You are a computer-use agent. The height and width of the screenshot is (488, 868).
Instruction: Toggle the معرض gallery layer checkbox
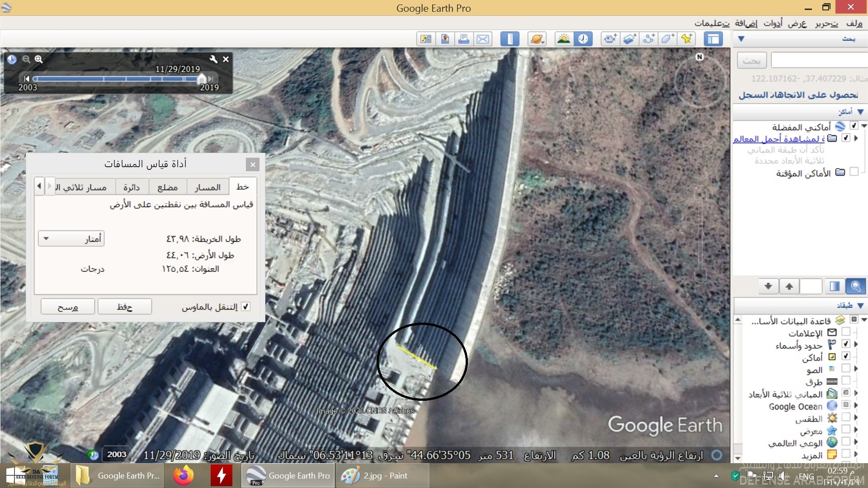click(846, 429)
